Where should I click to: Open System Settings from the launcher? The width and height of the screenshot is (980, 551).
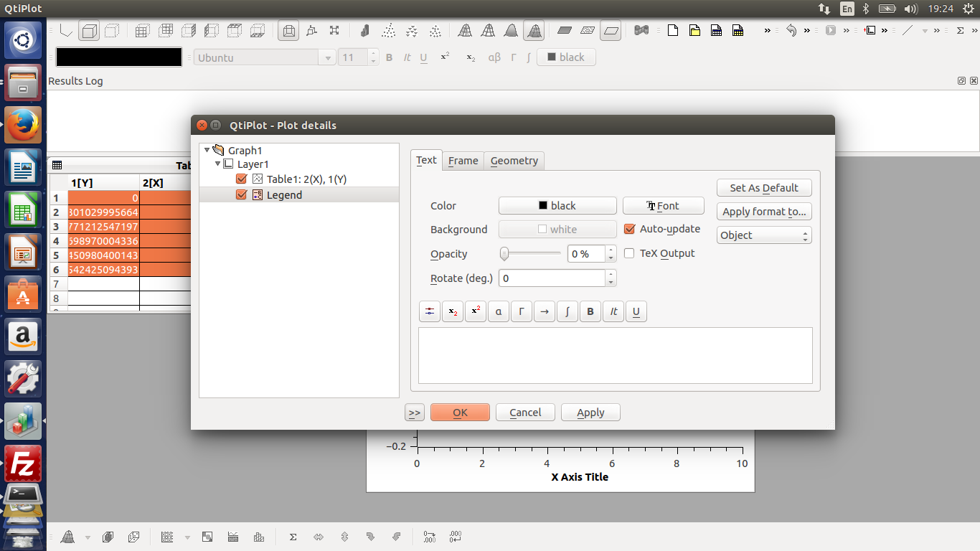(23, 378)
